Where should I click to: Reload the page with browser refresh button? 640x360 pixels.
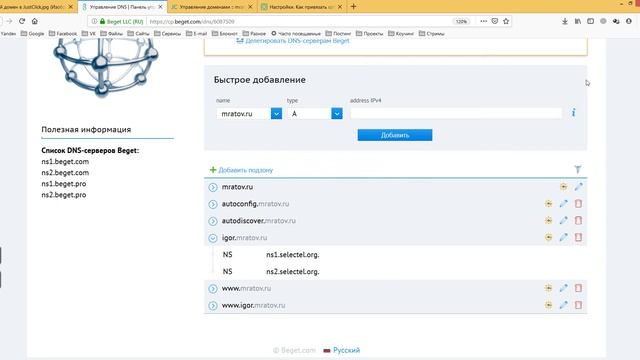(x=22, y=21)
